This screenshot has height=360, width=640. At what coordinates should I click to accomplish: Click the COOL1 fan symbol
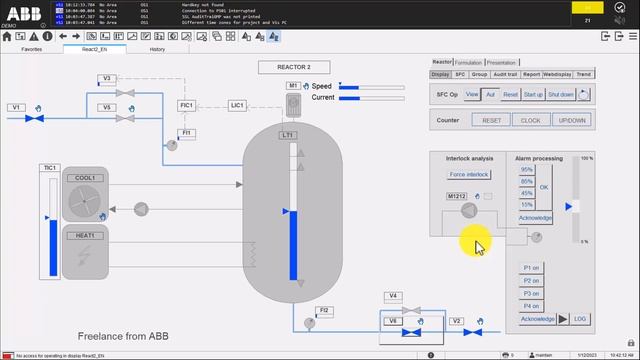(x=84, y=201)
